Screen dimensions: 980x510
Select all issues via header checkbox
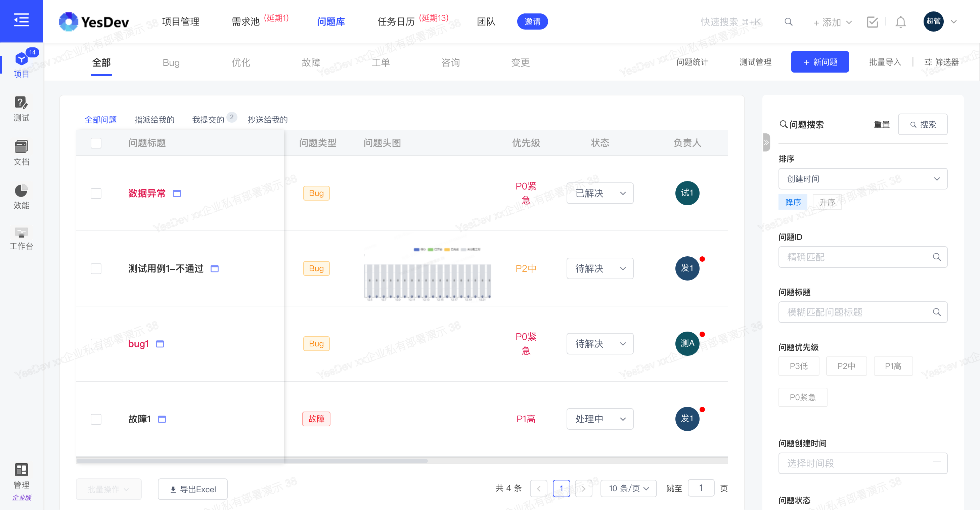96,143
